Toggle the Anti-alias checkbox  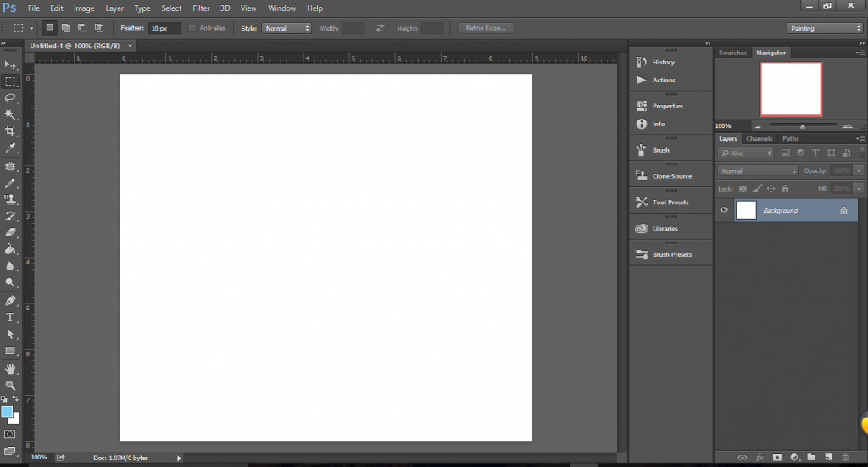point(192,28)
